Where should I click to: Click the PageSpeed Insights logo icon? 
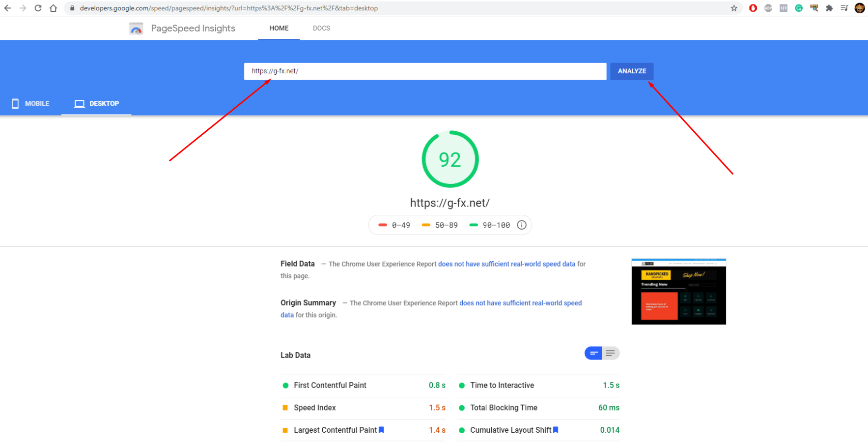click(x=136, y=29)
